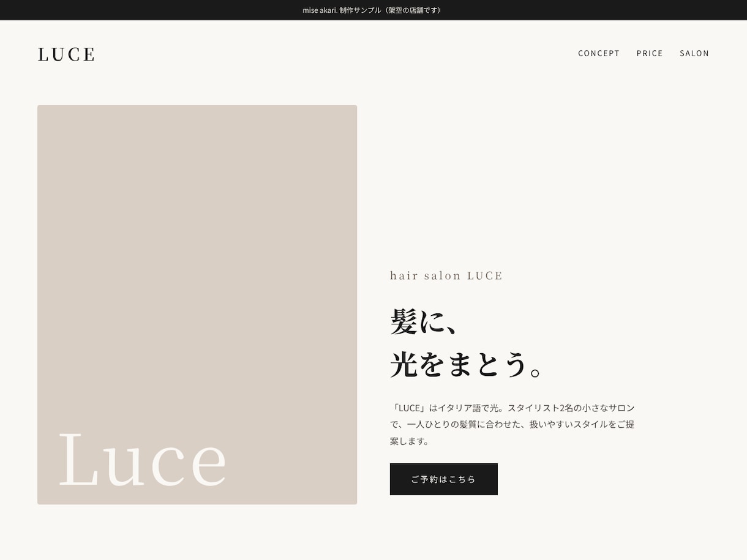The image size is (747, 560).
Task: Select the 'hair salon LUCE' subtitle text
Action: point(446,275)
